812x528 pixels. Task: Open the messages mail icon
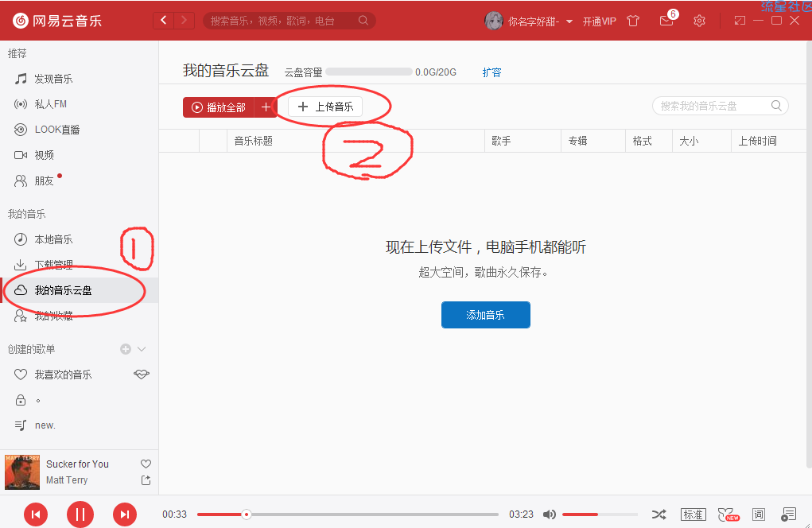tap(666, 21)
